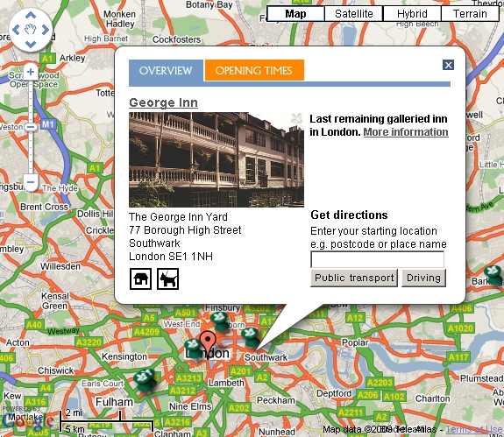This screenshot has width=504, height=437.
Task: Click the Kensington place label
Action: click(x=124, y=356)
